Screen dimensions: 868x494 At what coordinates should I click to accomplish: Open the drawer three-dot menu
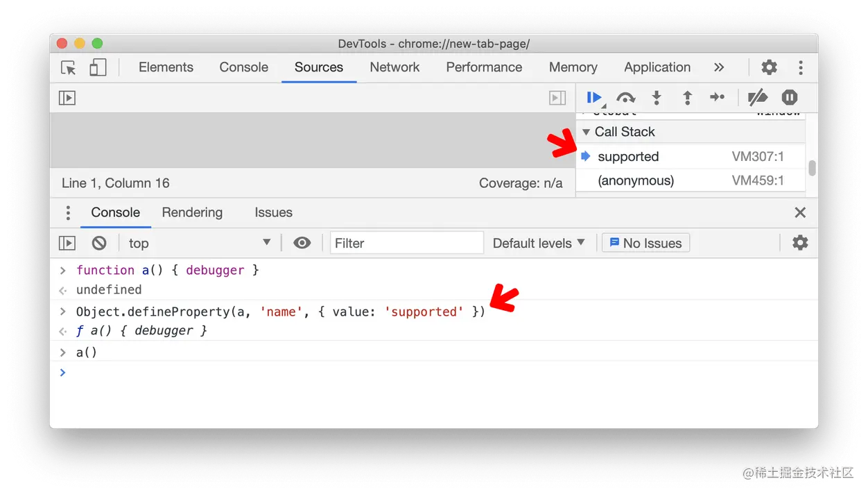[68, 213]
